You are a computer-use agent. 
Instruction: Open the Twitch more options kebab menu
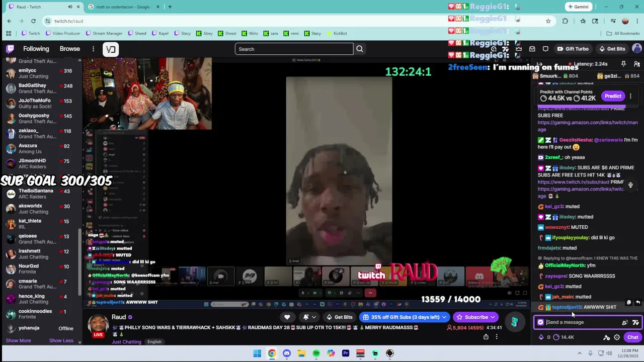(x=93, y=49)
